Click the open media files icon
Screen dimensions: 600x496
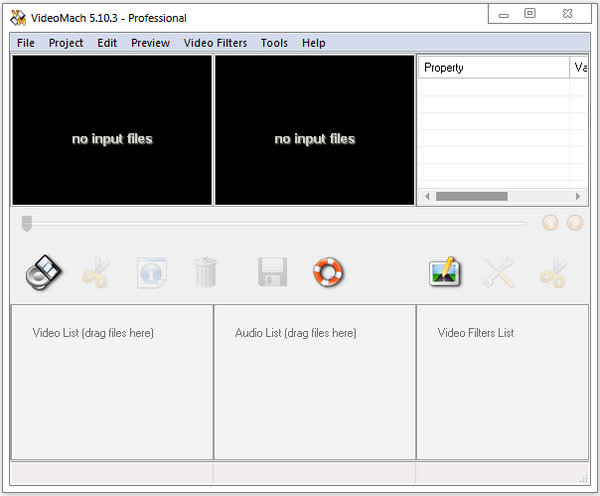click(43, 272)
